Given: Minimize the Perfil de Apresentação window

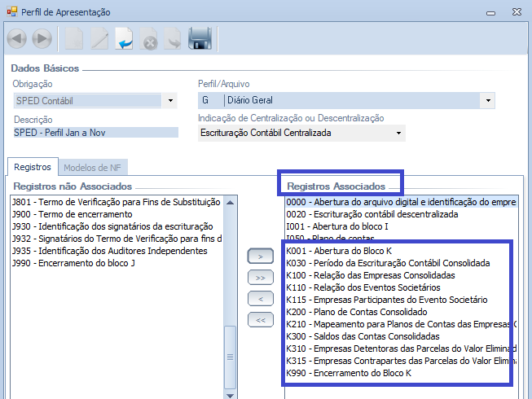Looking at the screenshot, I should pyautogui.click(x=490, y=13).
